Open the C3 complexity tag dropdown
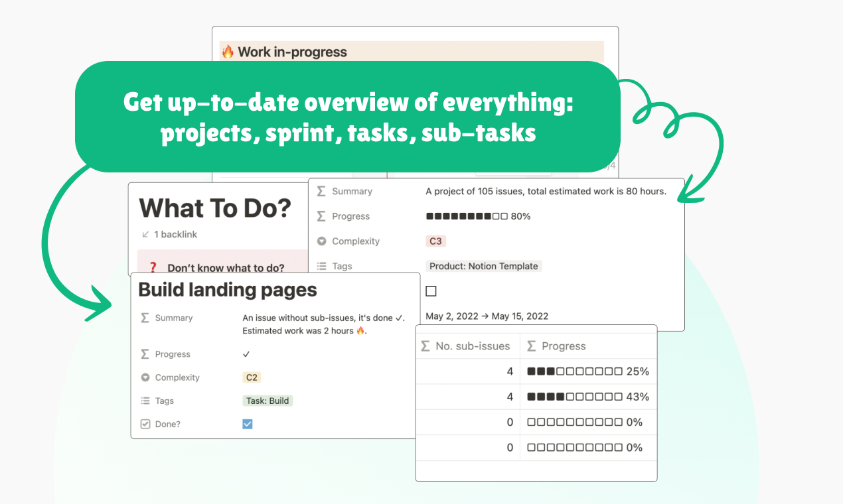 (435, 241)
